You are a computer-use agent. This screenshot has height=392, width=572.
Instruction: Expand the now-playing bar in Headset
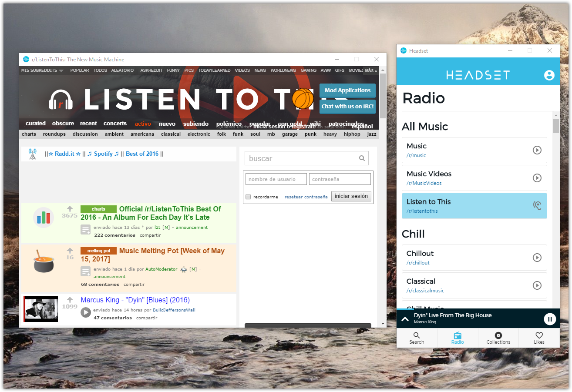(404, 319)
